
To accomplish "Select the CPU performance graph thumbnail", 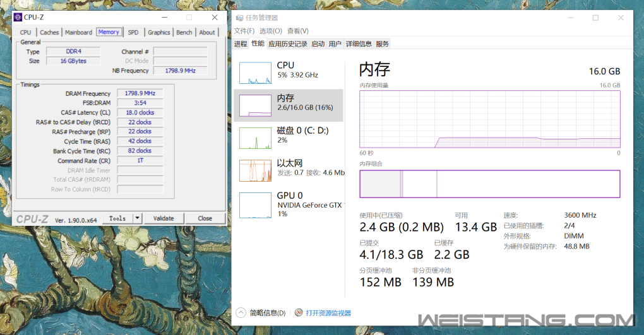I will point(255,73).
